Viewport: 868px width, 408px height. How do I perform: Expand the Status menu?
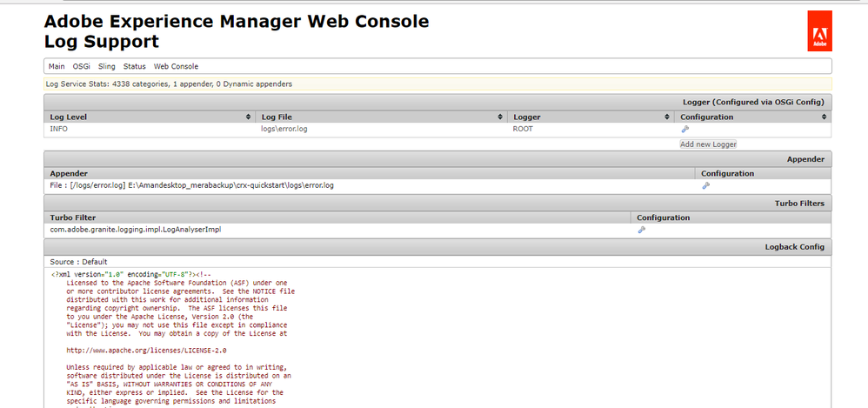(x=134, y=66)
